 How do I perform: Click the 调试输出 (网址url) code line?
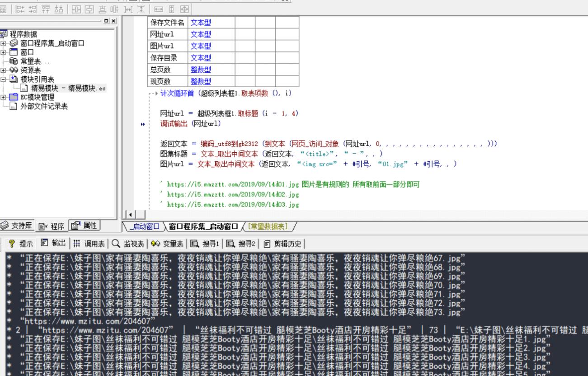[191, 123]
